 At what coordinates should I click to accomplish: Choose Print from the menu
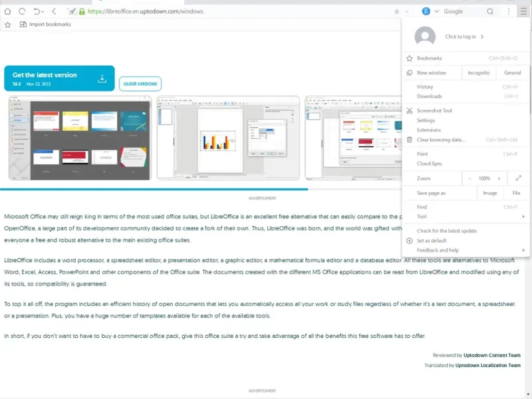click(x=465, y=154)
